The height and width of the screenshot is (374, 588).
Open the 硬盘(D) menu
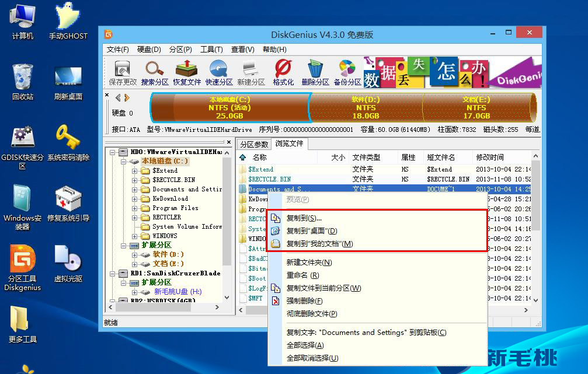point(149,50)
